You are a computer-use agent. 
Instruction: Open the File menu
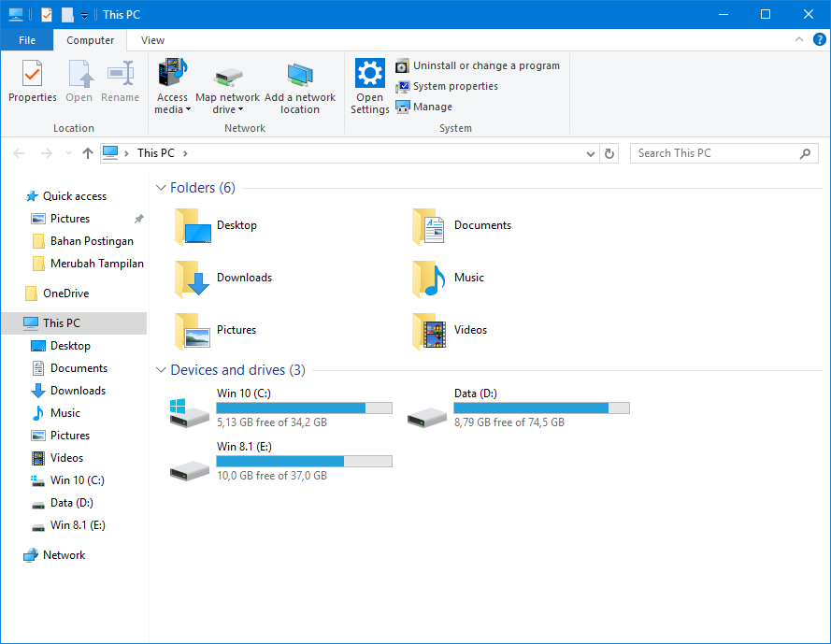tap(27, 40)
